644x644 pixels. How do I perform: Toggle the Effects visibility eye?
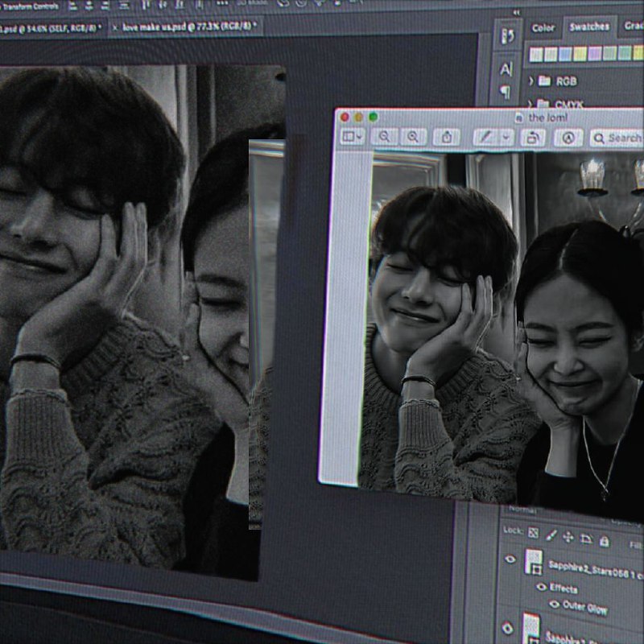(541, 587)
